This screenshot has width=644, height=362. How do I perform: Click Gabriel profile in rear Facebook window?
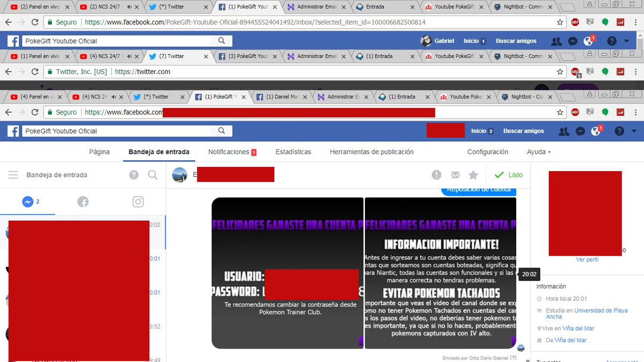click(x=437, y=41)
